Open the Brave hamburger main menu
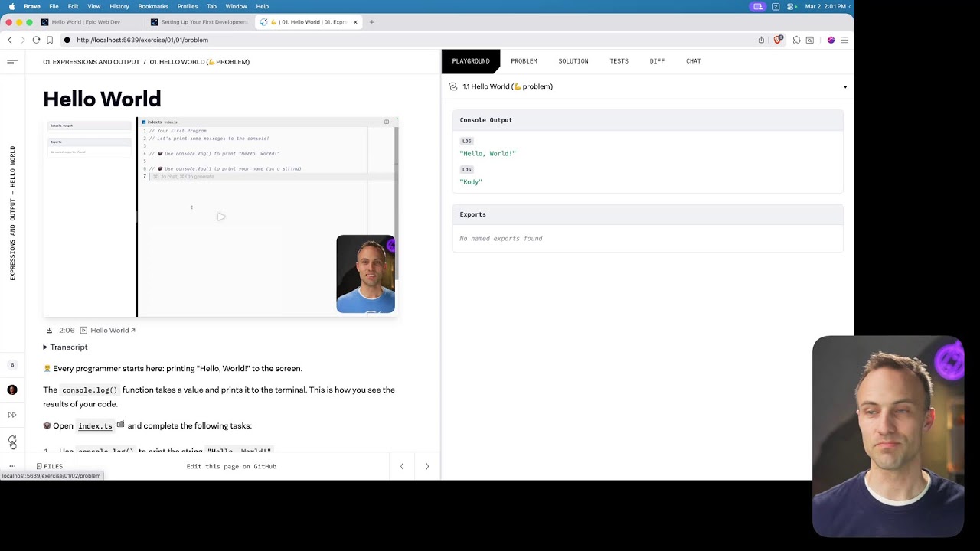Screen dimensions: 980x551 (844, 40)
